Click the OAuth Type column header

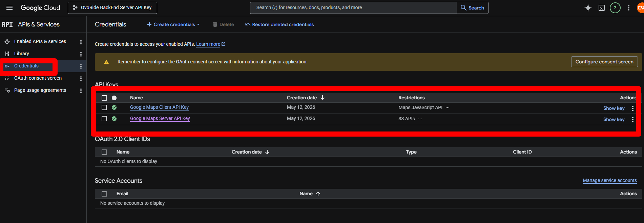[x=411, y=152]
